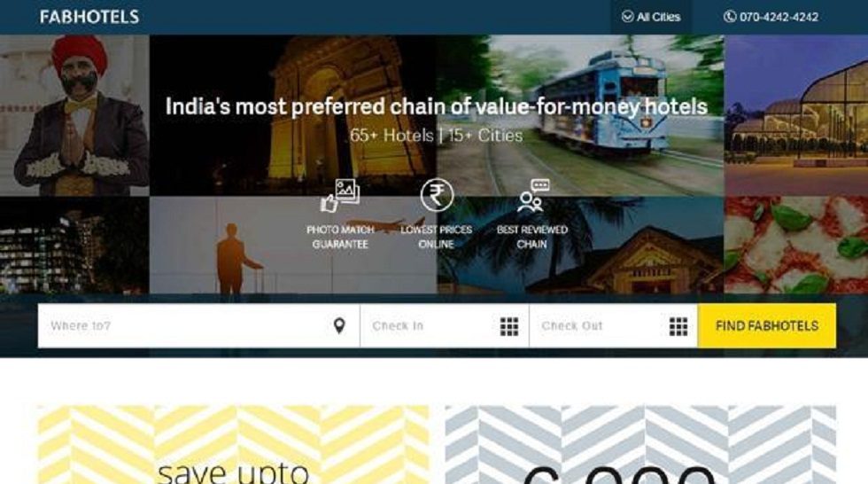The width and height of the screenshot is (868, 484).
Task: Open the grey chevron promo banner
Action: click(640, 445)
